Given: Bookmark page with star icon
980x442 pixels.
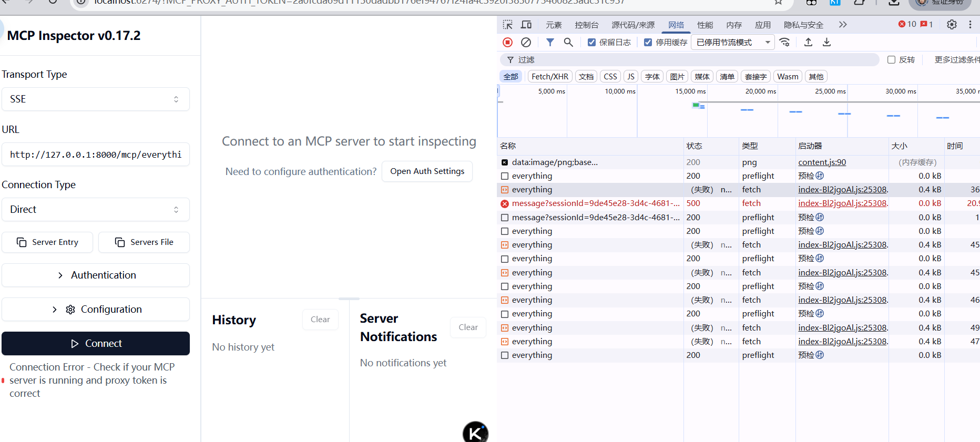Looking at the screenshot, I should (x=778, y=2).
